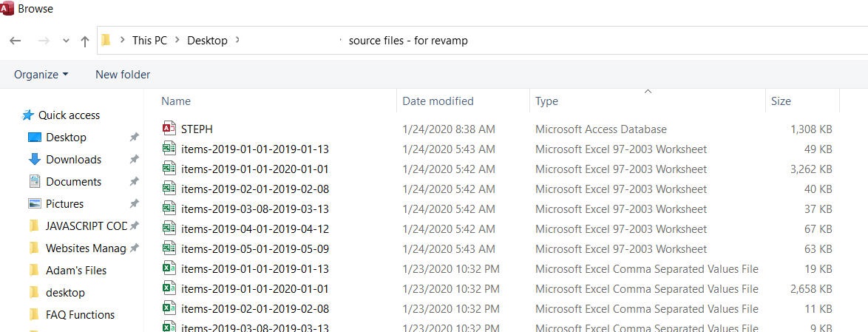Open Downloads in Quick access

73,159
